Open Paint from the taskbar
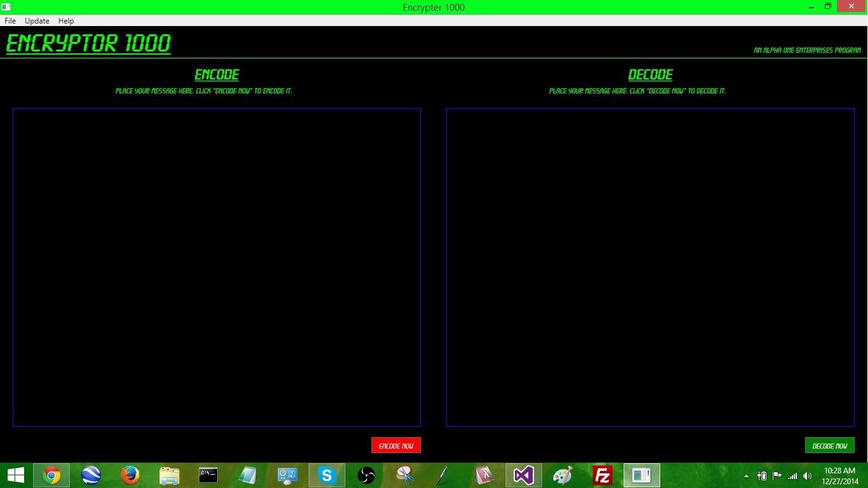 (562, 475)
